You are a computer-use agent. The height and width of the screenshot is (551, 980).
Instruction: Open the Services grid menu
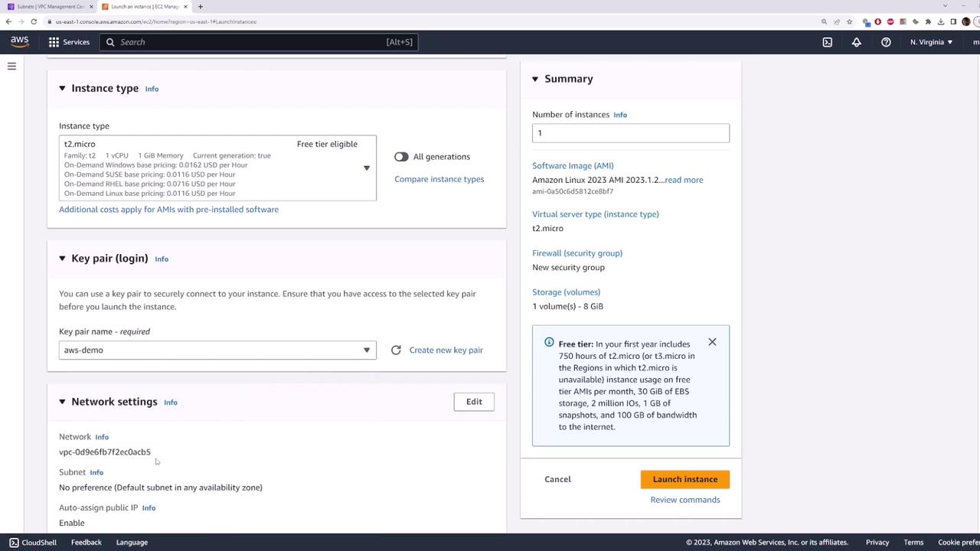point(69,42)
